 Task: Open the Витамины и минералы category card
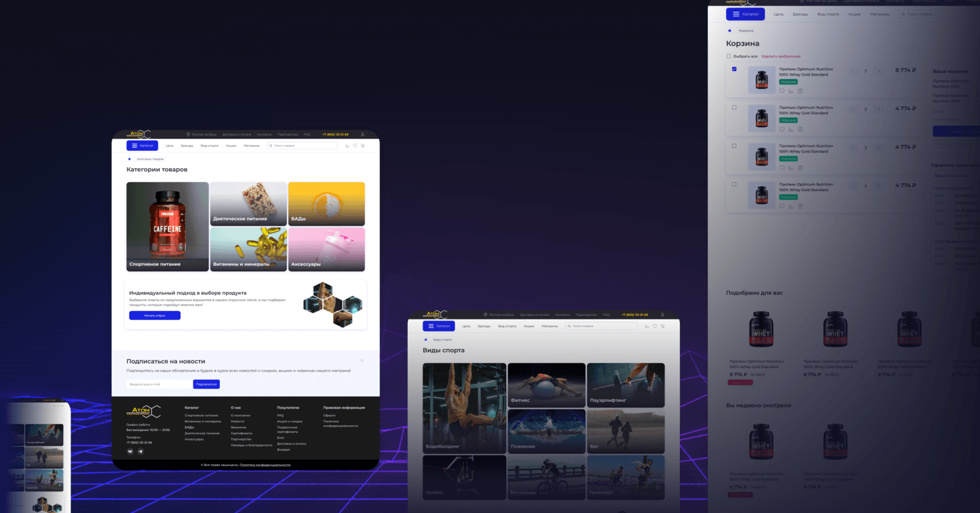pos(248,249)
